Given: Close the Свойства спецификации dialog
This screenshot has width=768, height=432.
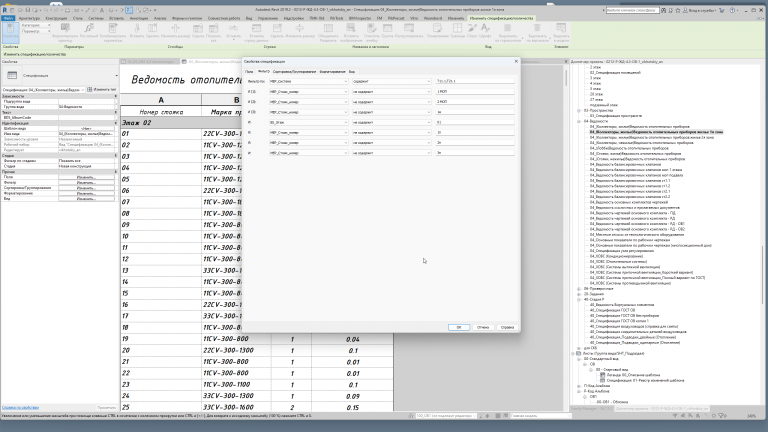Looking at the screenshot, I should coord(516,61).
